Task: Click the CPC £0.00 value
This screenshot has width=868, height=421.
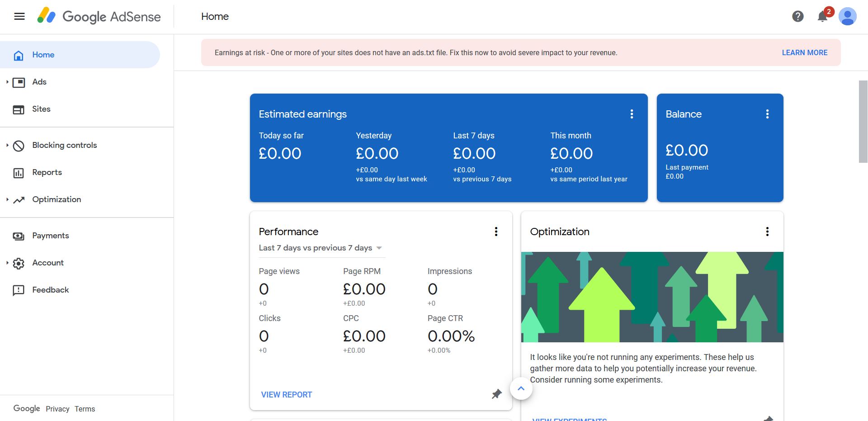Action: [x=364, y=336]
